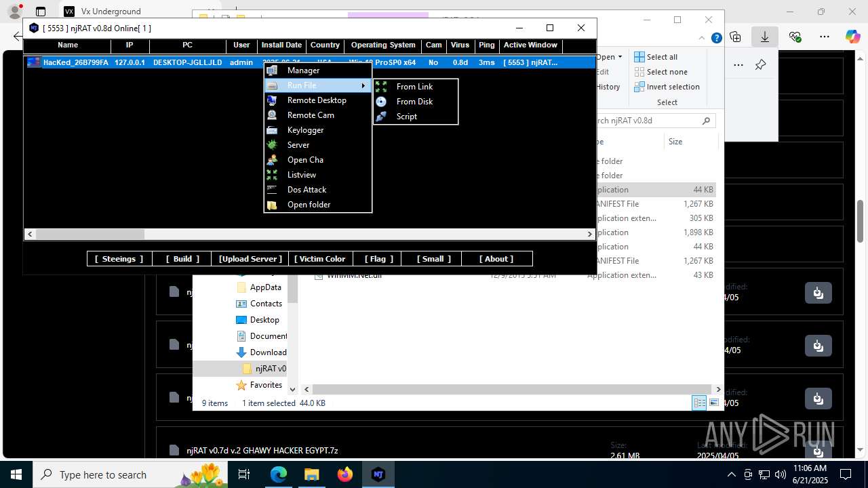Click the [ Steeings ] button
Viewport: 868px width, 488px height.
point(119,259)
